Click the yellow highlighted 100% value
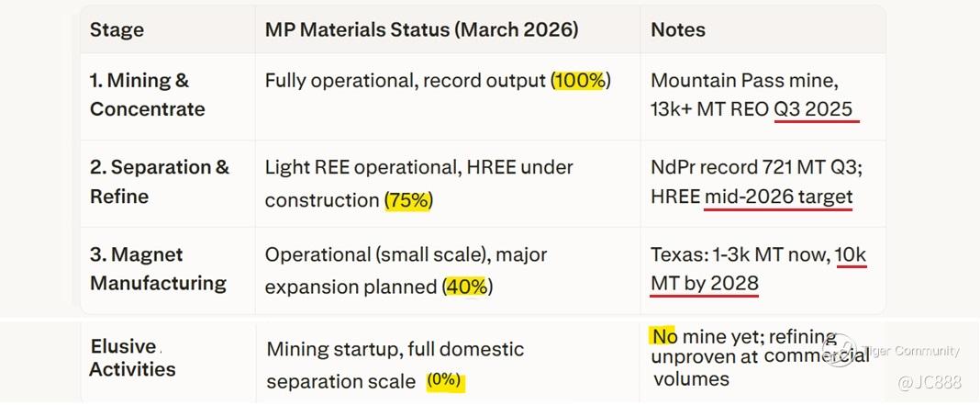Viewport: 980px width, 405px height. (579, 81)
